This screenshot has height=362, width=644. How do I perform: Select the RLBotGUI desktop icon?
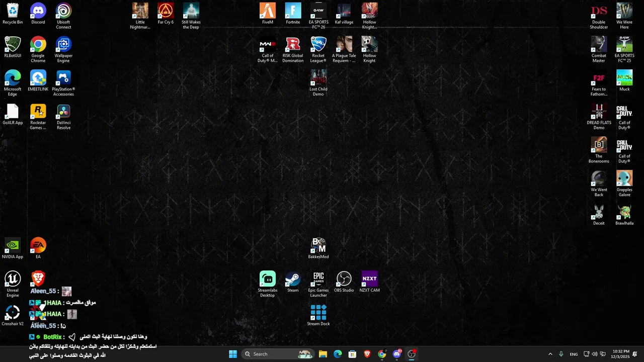13,47
